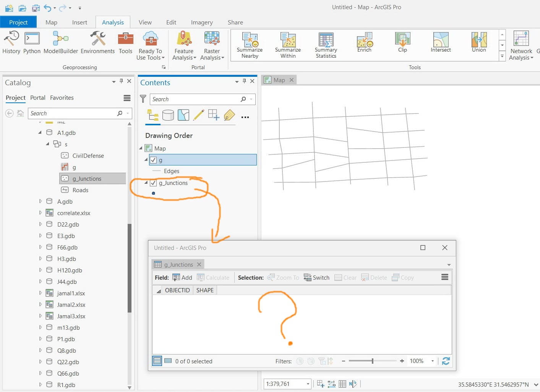
Task: Expand the A.gdb geodatabase
Action: 41,201
